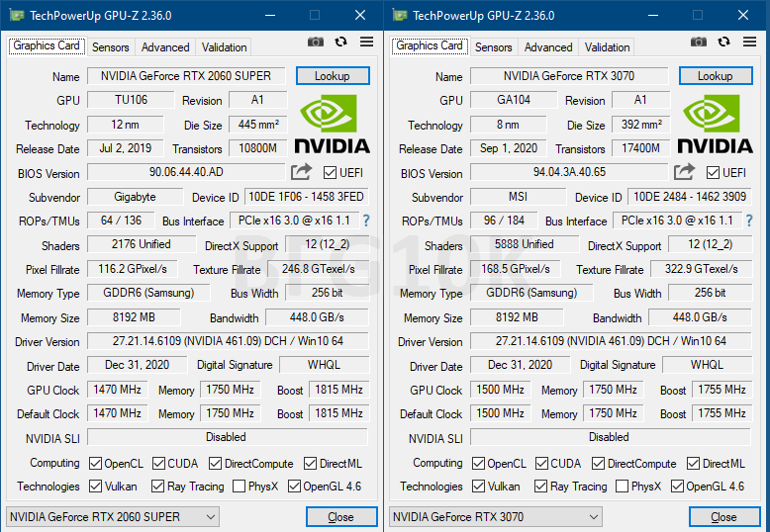770x532 pixels.
Task: Click Shaders value 2176 Unified
Action: tap(141, 244)
